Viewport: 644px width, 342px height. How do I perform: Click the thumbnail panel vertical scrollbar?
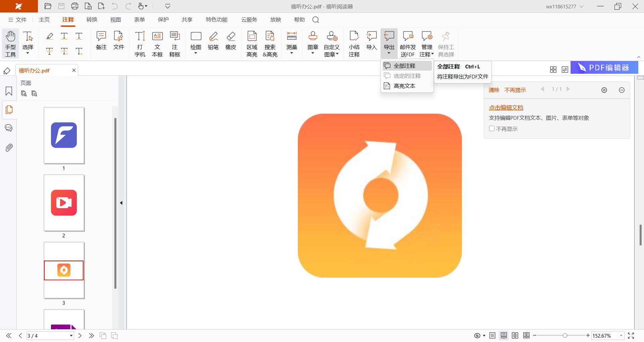tap(115, 203)
